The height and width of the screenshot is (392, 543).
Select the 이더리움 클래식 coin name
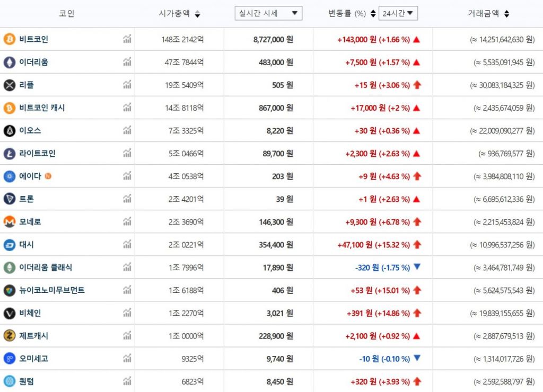(x=46, y=268)
